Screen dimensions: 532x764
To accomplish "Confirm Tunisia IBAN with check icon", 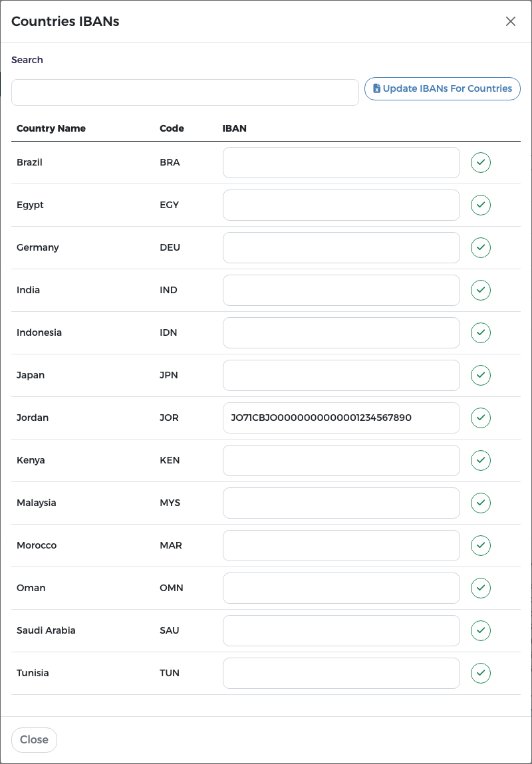I will coord(480,673).
